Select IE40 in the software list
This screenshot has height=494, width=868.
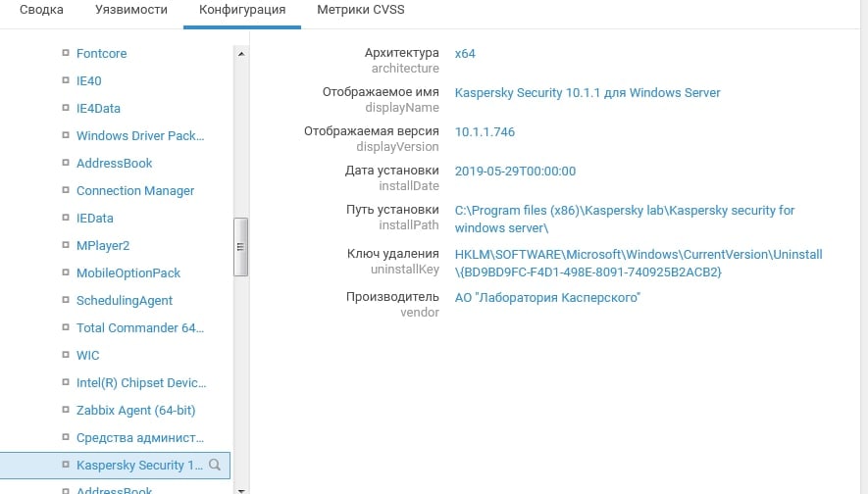88,80
